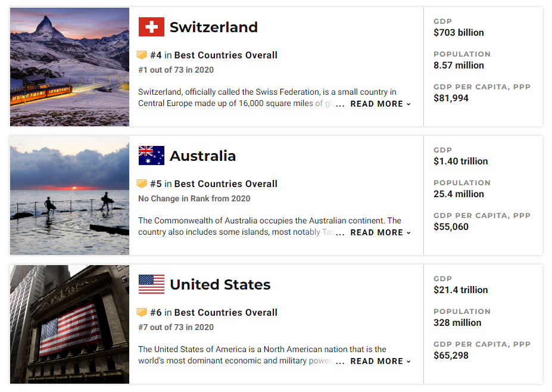Viewport: 552px width, 392px height.
Task: Expand Switzerland description with READ MORE
Action: pos(380,104)
